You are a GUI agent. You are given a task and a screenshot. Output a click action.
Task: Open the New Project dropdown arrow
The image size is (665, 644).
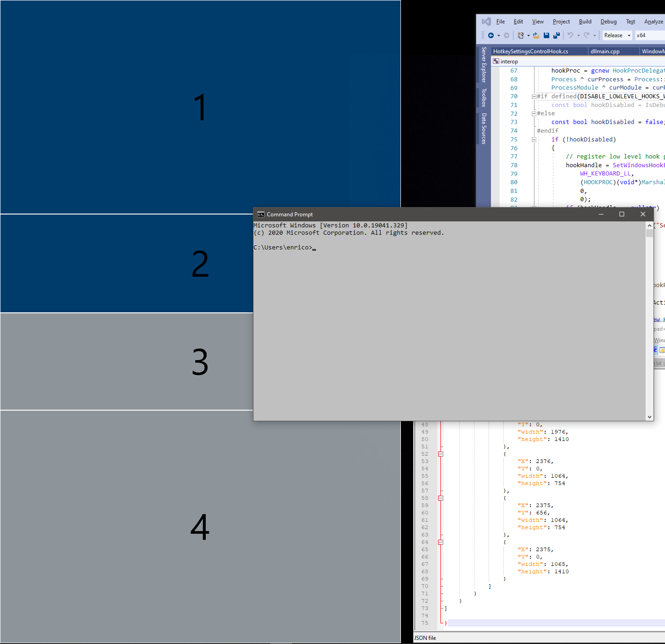click(x=528, y=36)
